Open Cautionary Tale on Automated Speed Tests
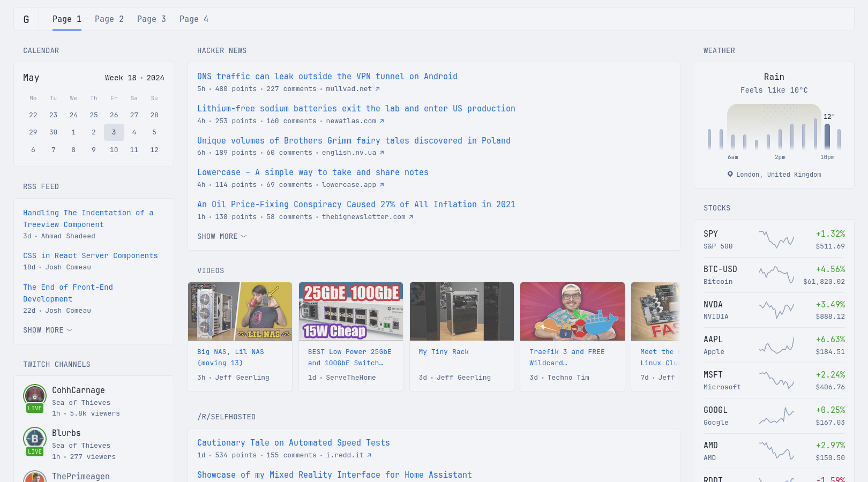Screen dimensions: 868x482 pyautogui.click(x=294, y=442)
